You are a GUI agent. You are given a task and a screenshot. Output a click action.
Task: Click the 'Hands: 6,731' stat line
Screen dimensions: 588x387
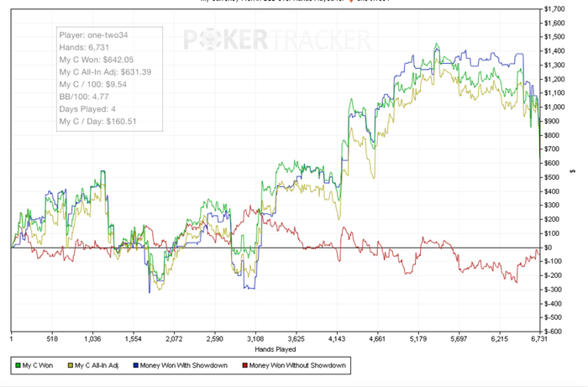[x=84, y=48]
